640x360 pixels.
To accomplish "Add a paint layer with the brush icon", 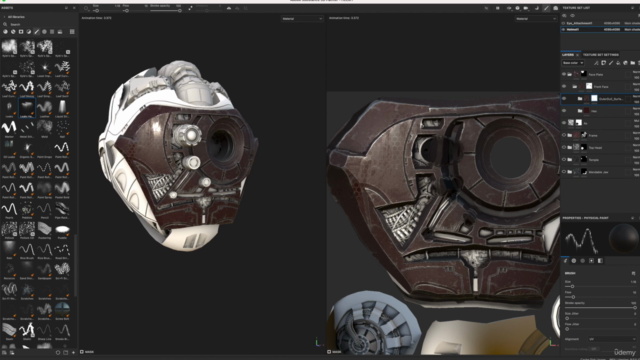I will pos(611,63).
